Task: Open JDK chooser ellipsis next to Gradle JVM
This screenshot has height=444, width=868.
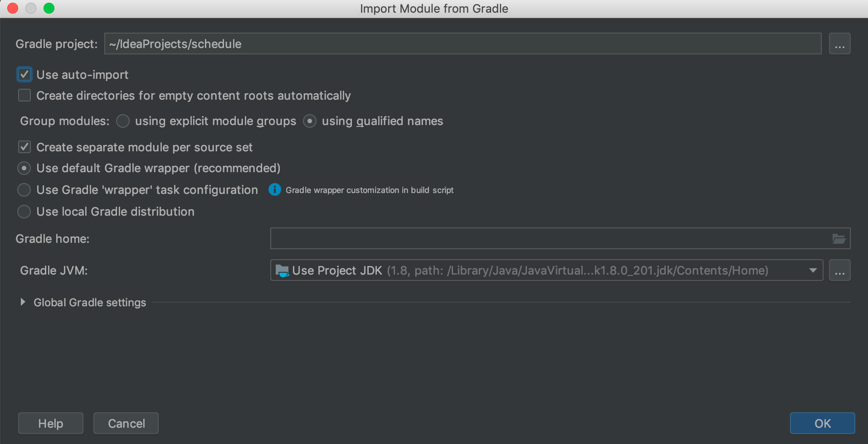Action: [839, 270]
